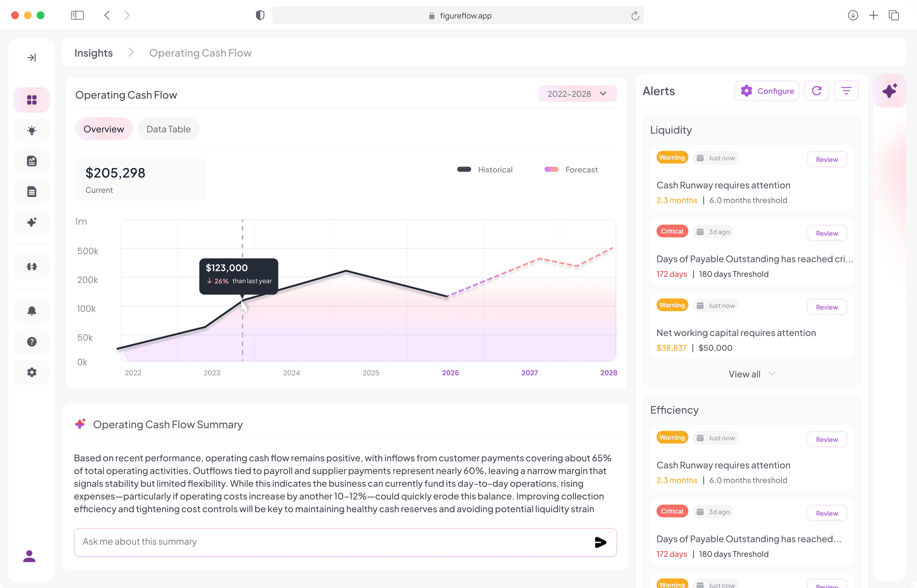Select the Overview tab
The width and height of the screenshot is (917, 588).
coord(104,129)
